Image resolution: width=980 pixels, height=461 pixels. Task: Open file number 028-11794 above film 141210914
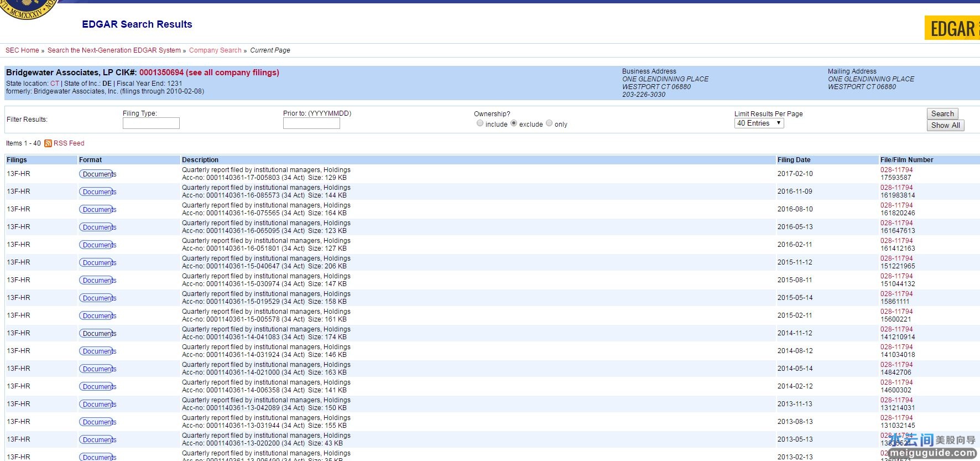[896, 329]
